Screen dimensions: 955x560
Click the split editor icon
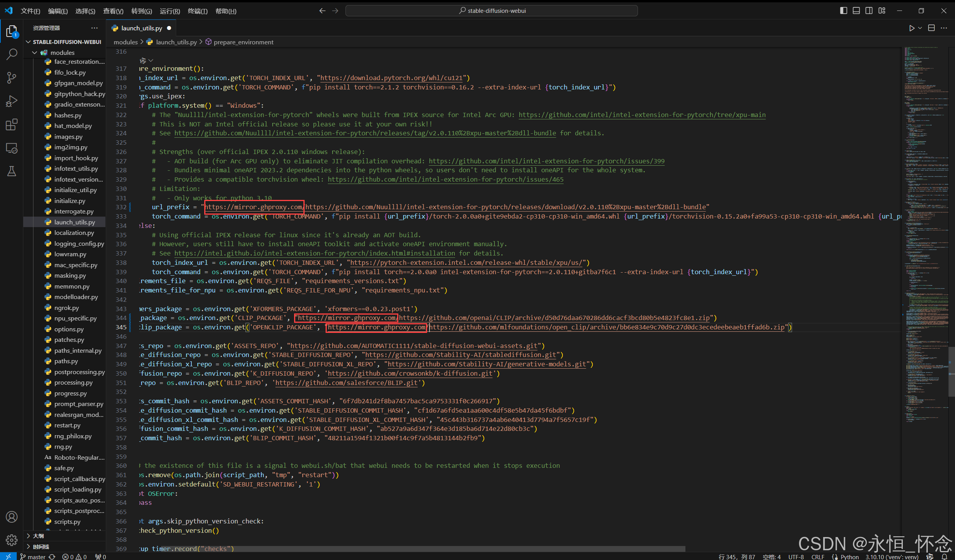(x=931, y=28)
